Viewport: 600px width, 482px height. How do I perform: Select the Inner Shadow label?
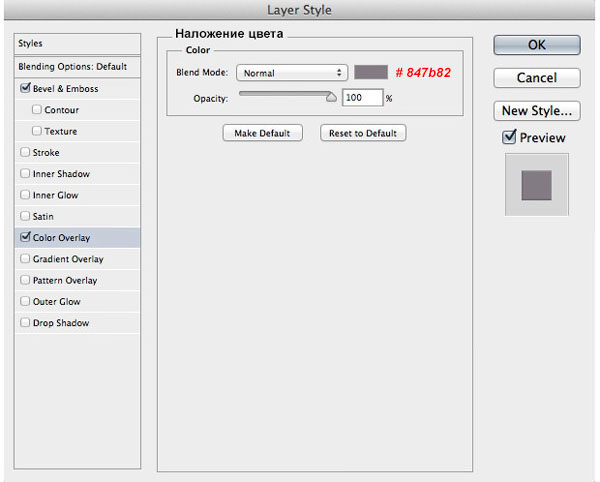pos(61,174)
